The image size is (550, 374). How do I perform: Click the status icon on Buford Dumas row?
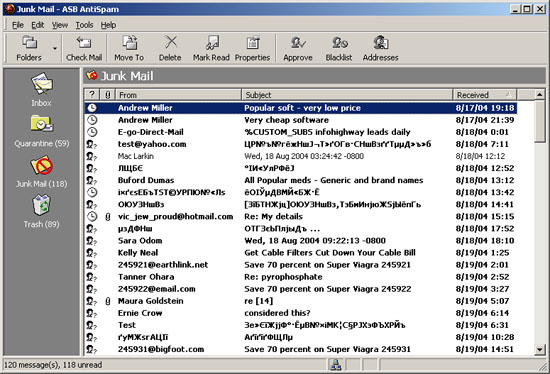[x=92, y=180]
